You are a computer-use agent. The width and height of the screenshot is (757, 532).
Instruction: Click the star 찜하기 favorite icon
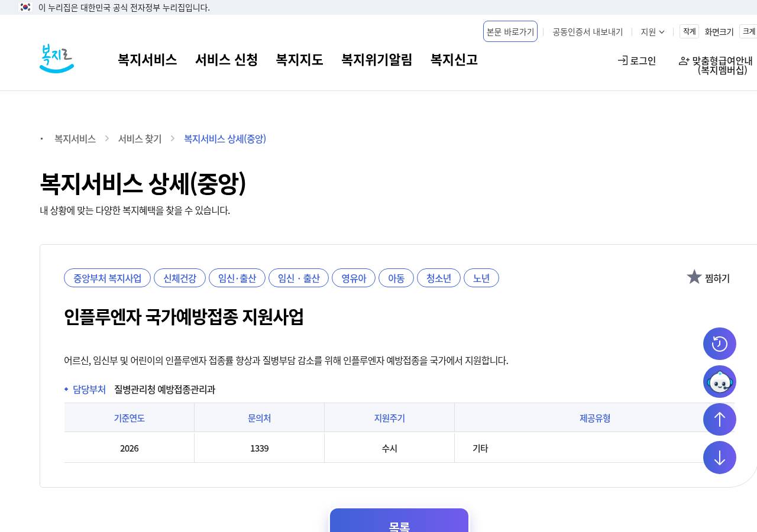694,277
